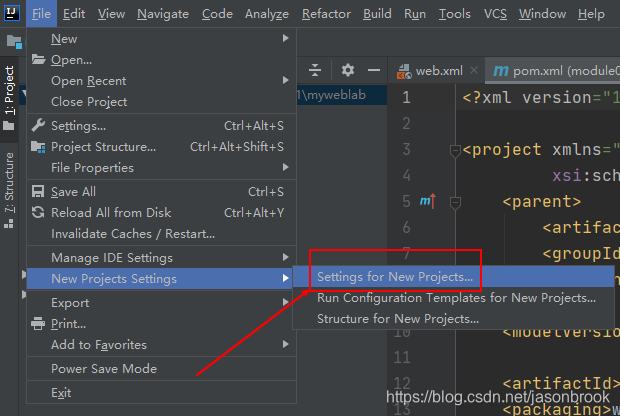
Task: Open the Structure tool window tab
Action: (x=9, y=190)
